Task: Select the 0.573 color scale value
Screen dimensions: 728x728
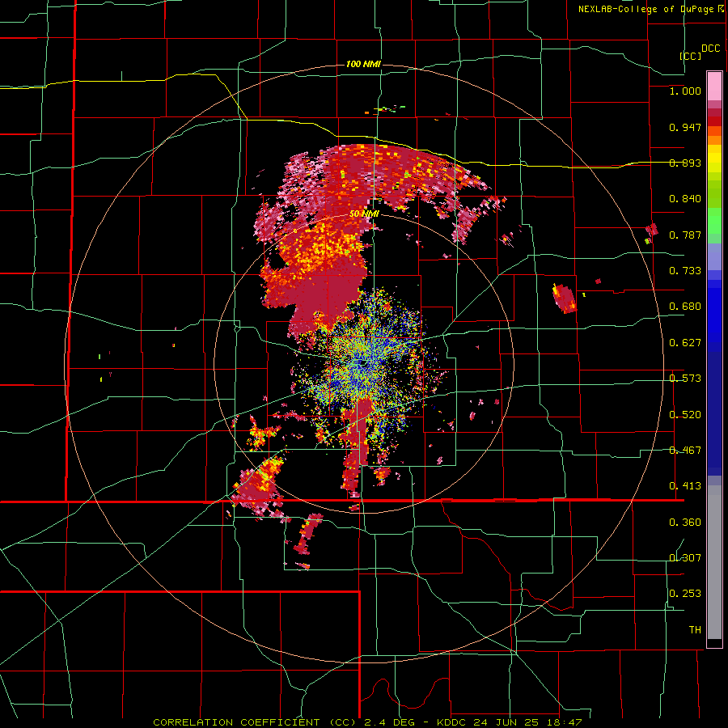Action: click(x=685, y=379)
